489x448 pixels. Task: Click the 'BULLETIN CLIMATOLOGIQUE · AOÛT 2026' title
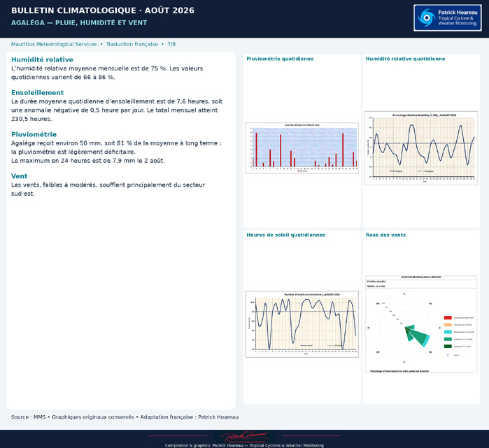[x=103, y=10]
